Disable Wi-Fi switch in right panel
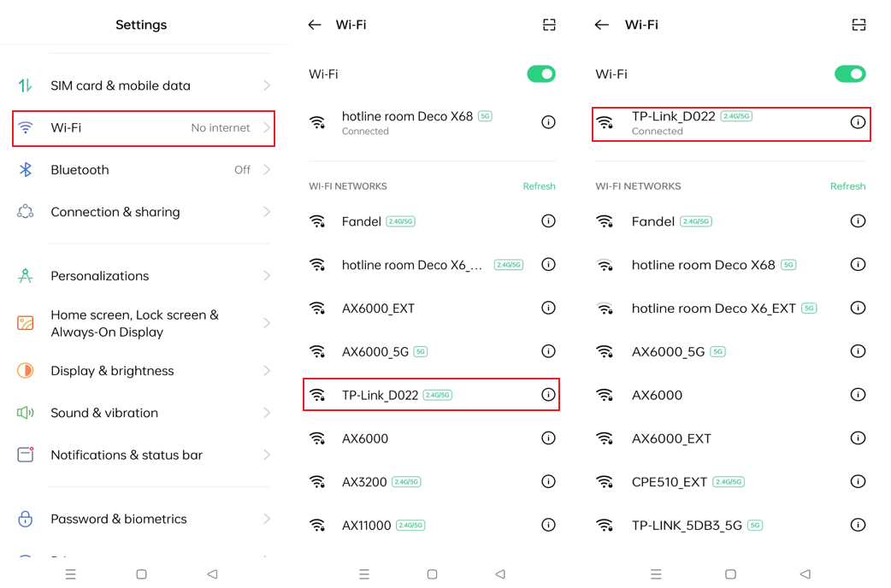 (x=850, y=73)
